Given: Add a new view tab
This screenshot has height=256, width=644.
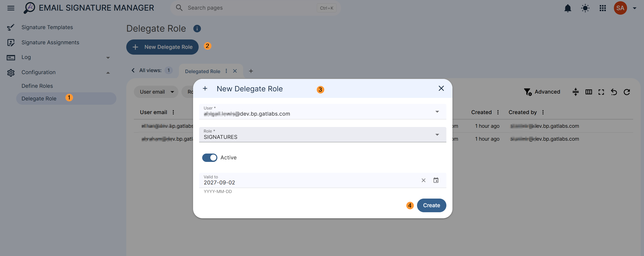Looking at the screenshot, I should (x=251, y=71).
